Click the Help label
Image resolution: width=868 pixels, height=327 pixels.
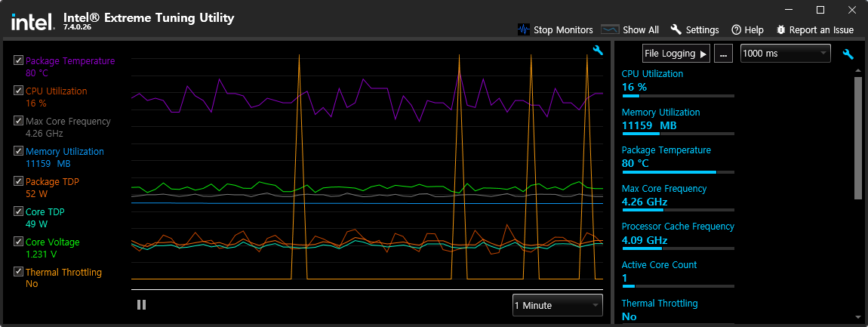pyautogui.click(x=754, y=30)
